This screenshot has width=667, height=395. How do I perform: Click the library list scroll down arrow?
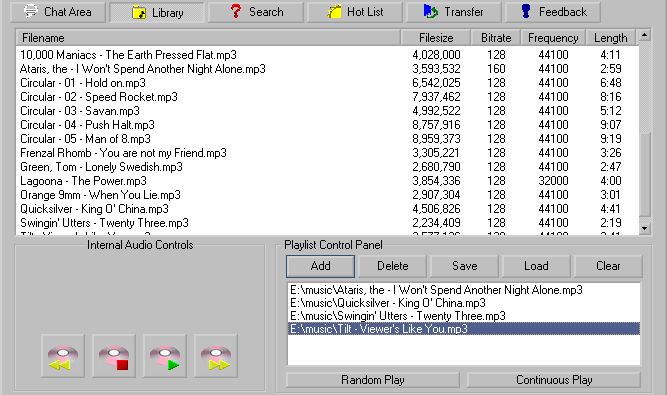(x=644, y=228)
